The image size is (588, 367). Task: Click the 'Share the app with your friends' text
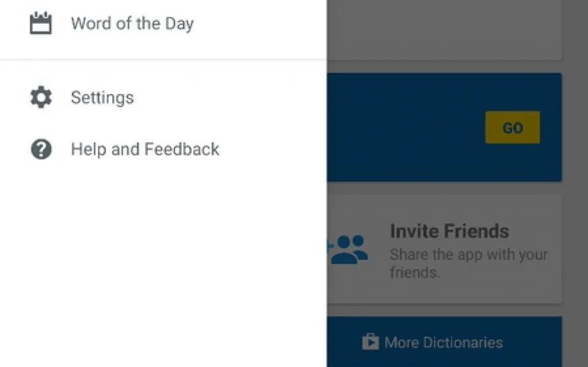(x=468, y=263)
